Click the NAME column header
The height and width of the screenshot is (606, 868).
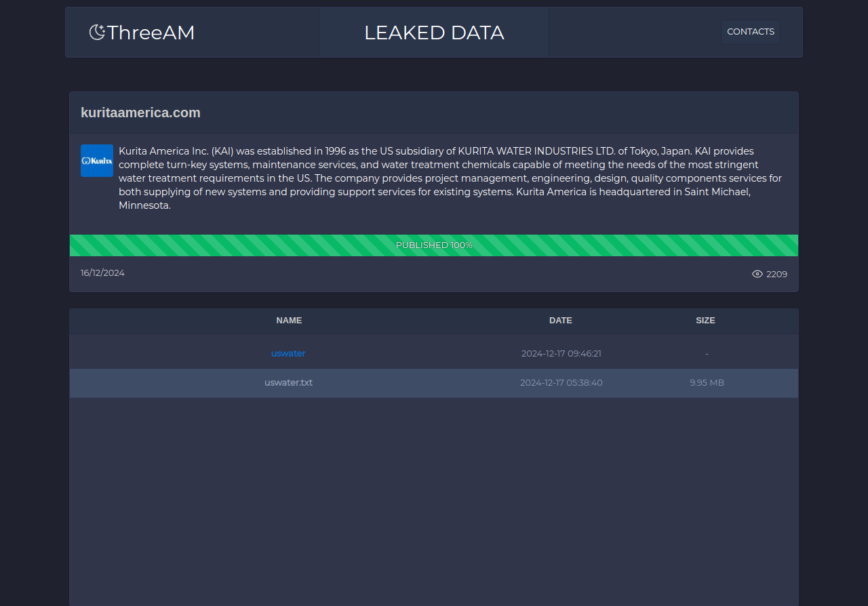pyautogui.click(x=289, y=320)
